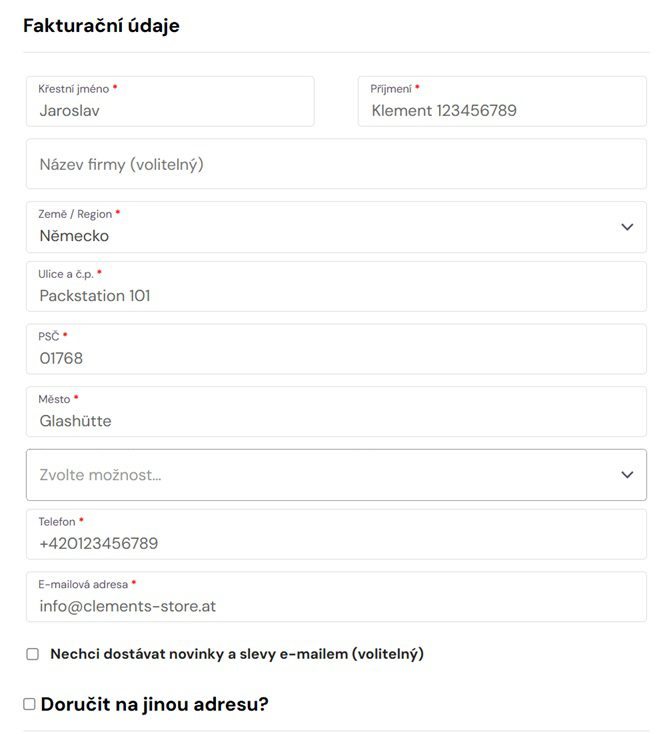Focus the Název firmy (volitelný) field
Image resolution: width=664 pixels, height=734 pixels.
tap(336, 164)
